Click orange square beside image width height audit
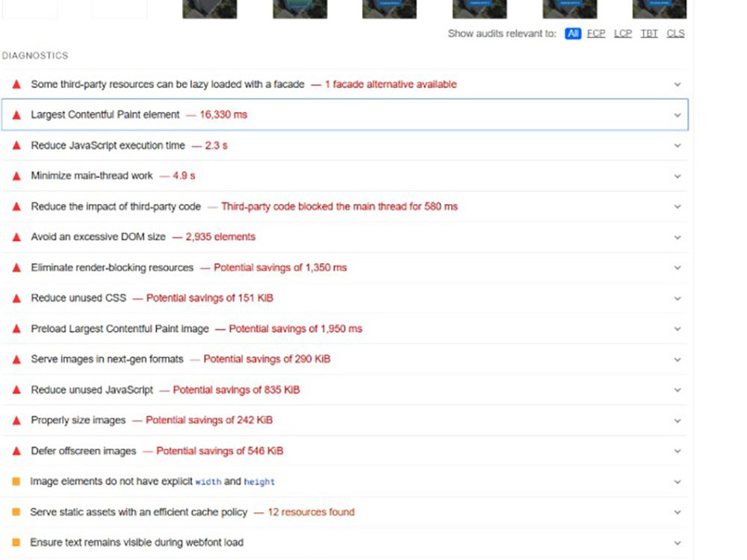747x560 pixels. [x=16, y=482]
